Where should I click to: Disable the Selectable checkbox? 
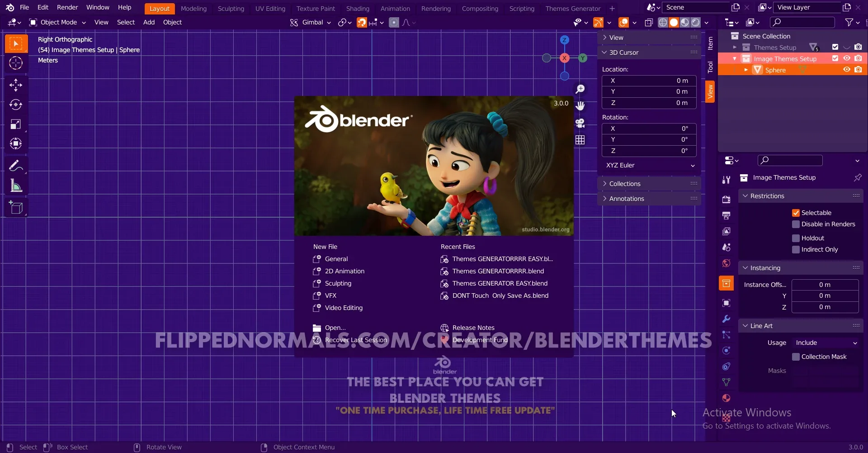tap(796, 213)
